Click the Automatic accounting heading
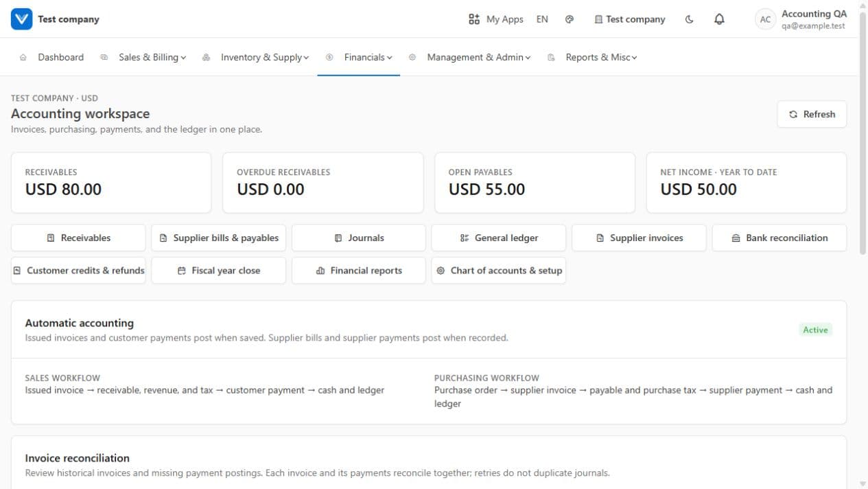This screenshot has height=489, width=868. (80, 323)
